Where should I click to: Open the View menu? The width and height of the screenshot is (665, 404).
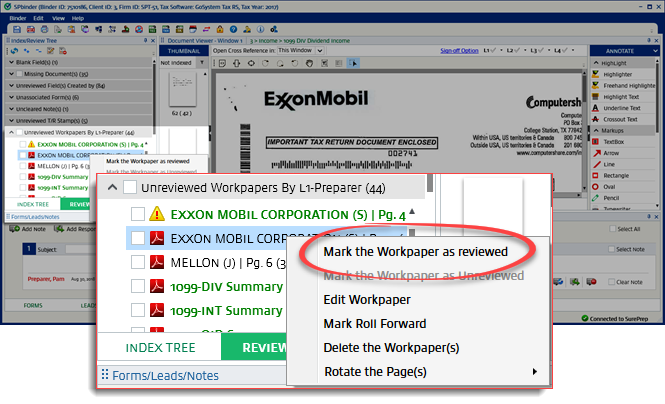click(58, 18)
